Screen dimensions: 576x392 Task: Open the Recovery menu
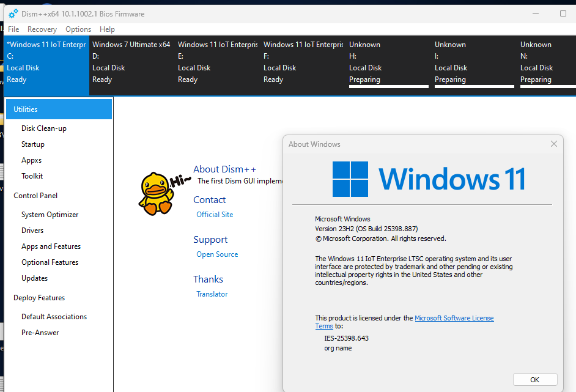pyautogui.click(x=42, y=29)
